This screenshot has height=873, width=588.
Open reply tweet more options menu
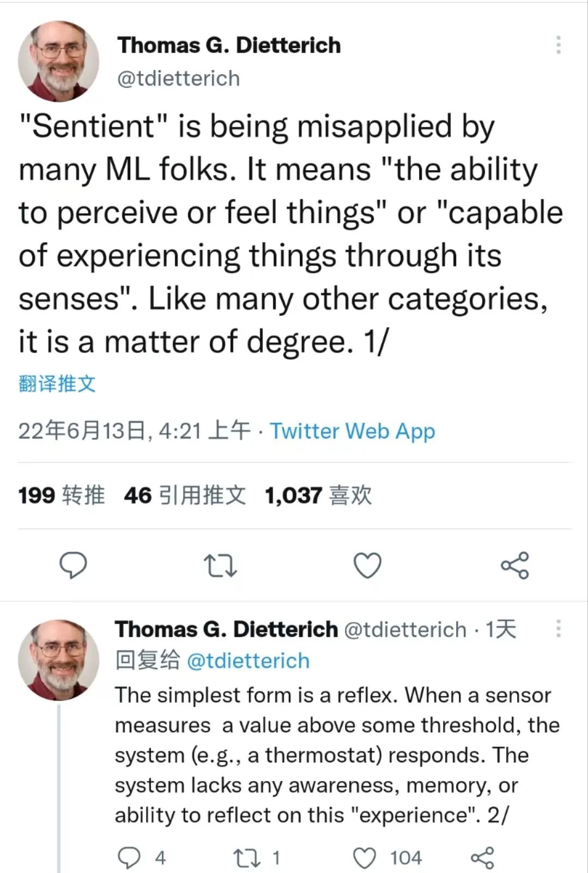[x=558, y=629]
